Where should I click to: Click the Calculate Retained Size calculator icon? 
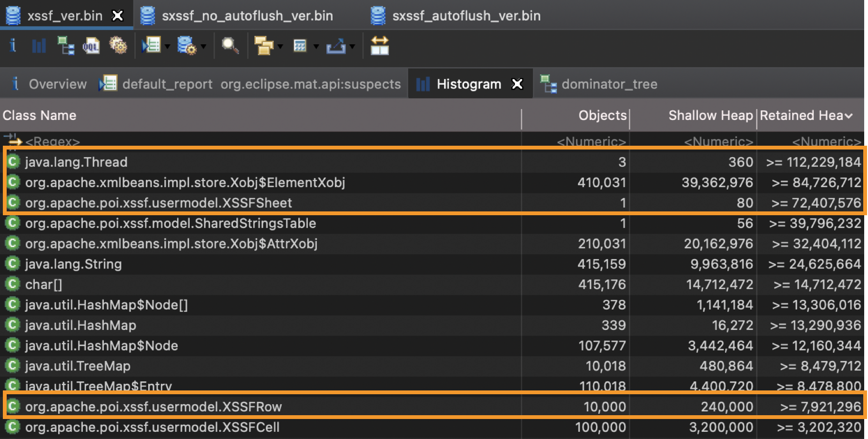pyautogui.click(x=300, y=46)
